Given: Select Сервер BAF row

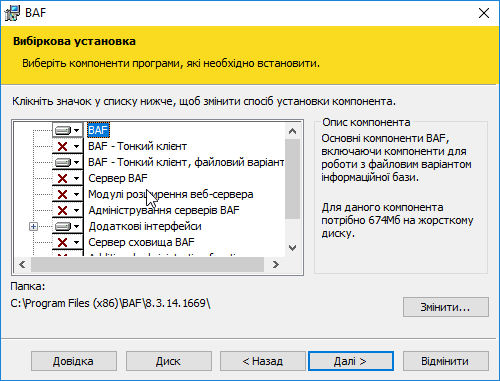Looking at the screenshot, I should click(x=118, y=178).
